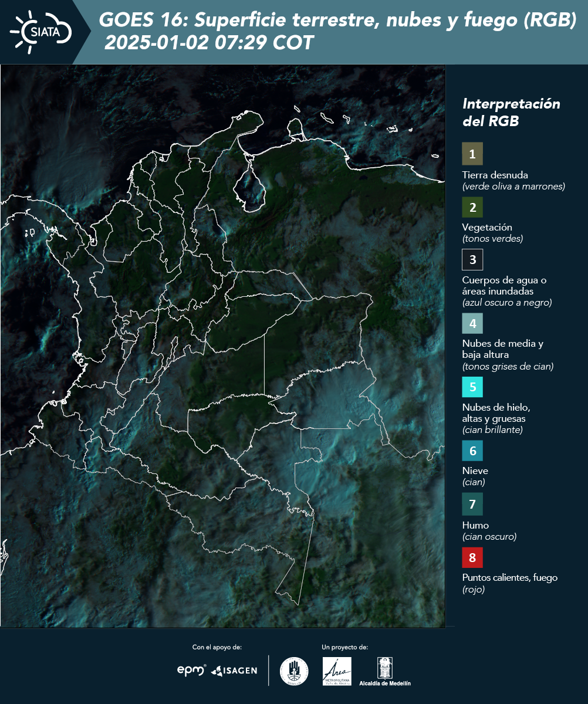Select the heading "Interpretación del RGB"
Image resolution: width=588 pixels, height=704 pixels.
pyautogui.click(x=511, y=113)
